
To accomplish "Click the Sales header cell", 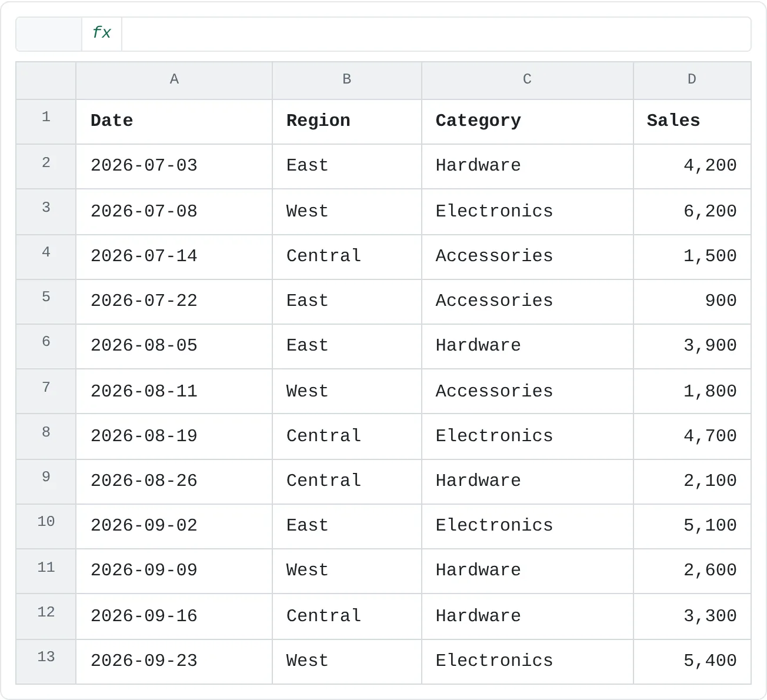I will tap(692, 122).
